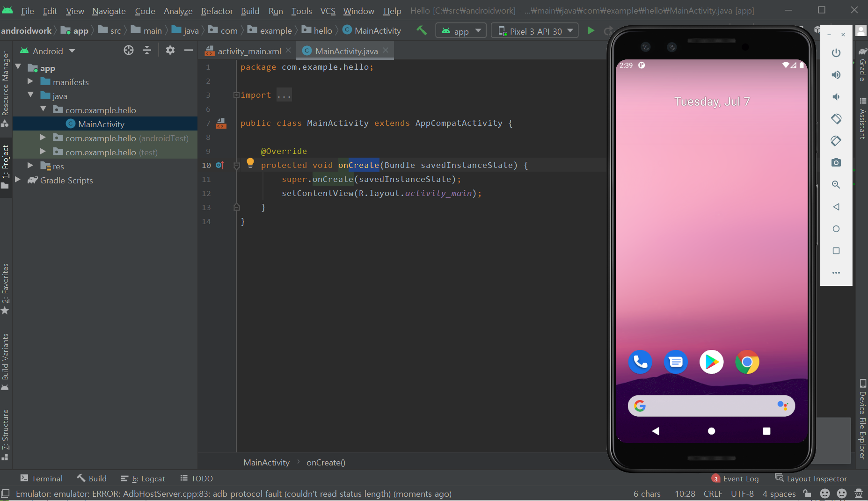
Task: Open the Logcat tool window
Action: [143, 479]
